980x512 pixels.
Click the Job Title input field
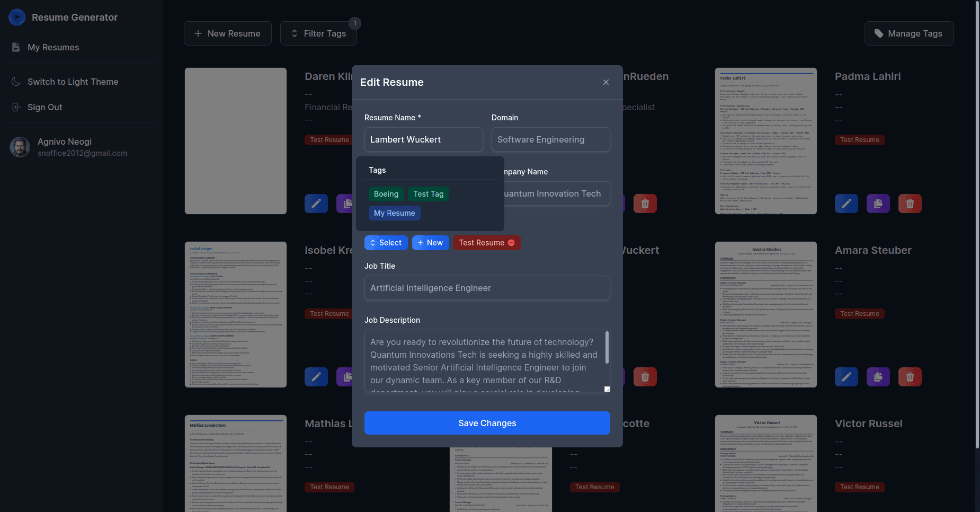487,288
